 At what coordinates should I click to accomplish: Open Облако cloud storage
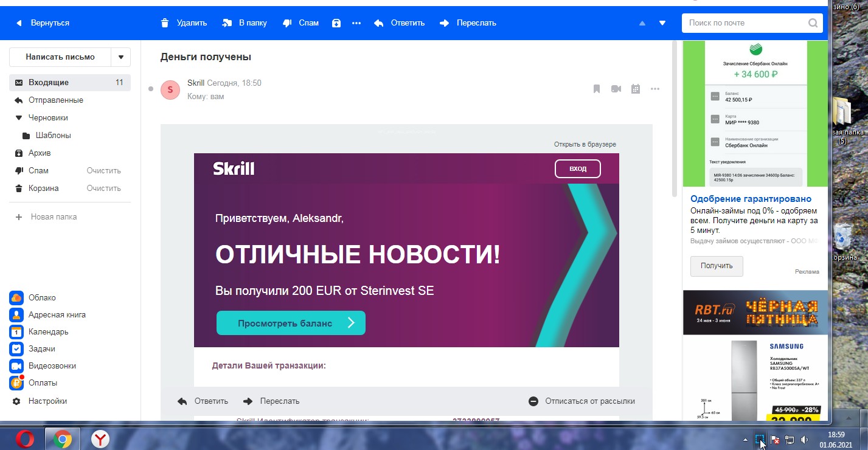tap(33, 298)
